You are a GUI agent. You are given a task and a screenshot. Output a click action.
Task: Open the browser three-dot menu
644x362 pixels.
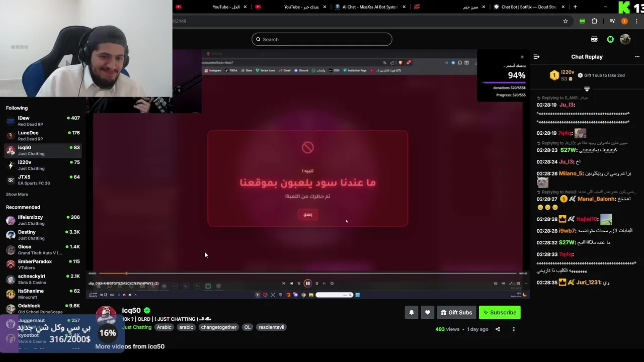[x=637, y=21]
